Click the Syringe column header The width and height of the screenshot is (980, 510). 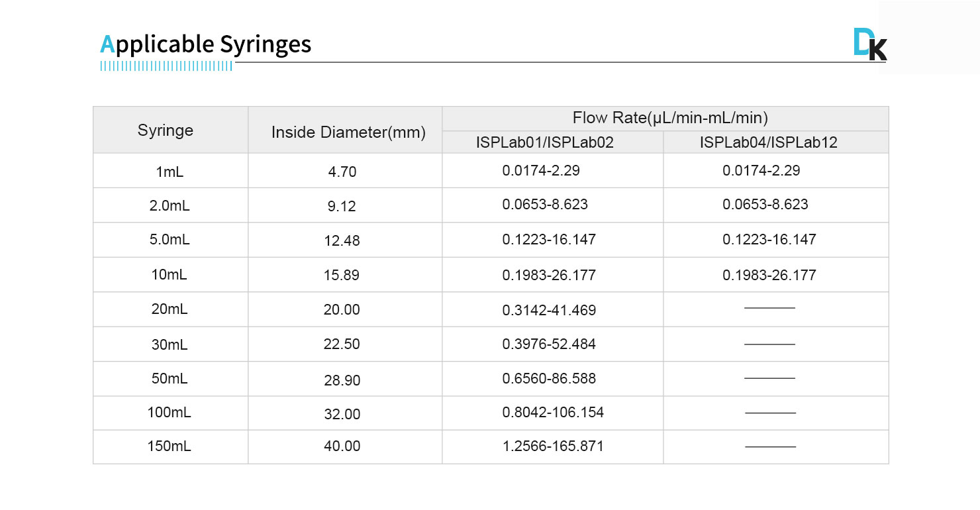(166, 130)
